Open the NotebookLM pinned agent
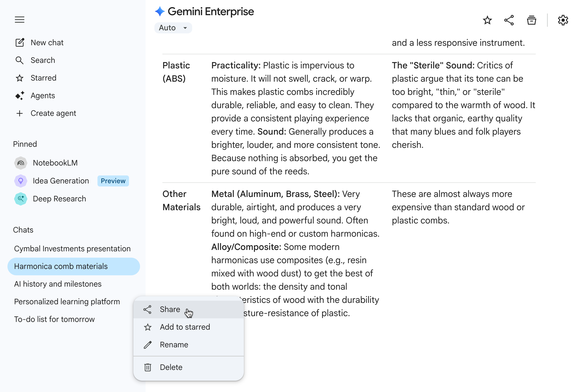This screenshot has height=392, width=583. click(x=55, y=163)
